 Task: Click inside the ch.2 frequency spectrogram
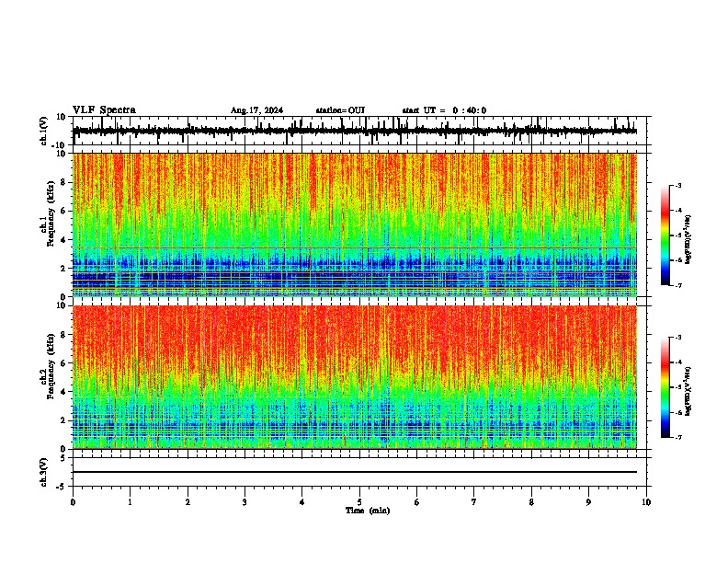(354, 377)
